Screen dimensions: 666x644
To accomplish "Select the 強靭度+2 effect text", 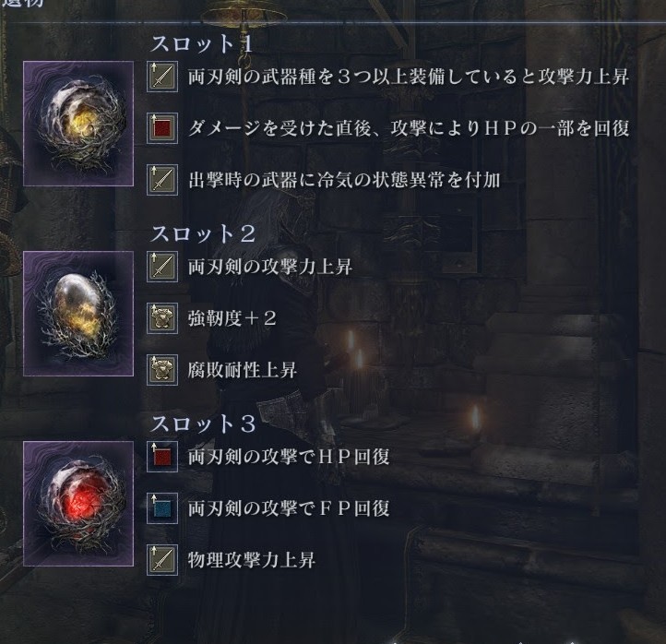I will pos(232,318).
